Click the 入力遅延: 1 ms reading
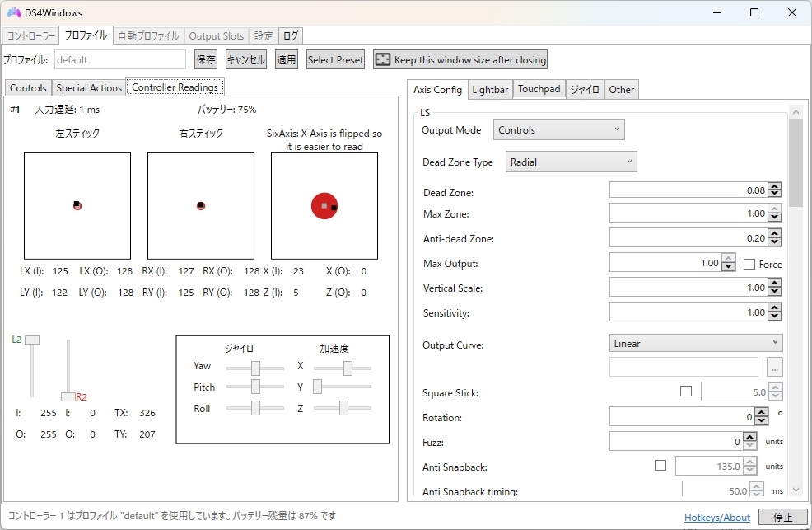This screenshot has width=812, height=530. 68,110
